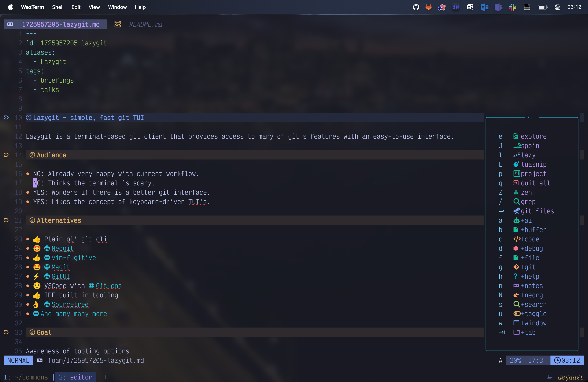Open the Apple menu
This screenshot has height=382, width=588.
[x=10, y=7]
